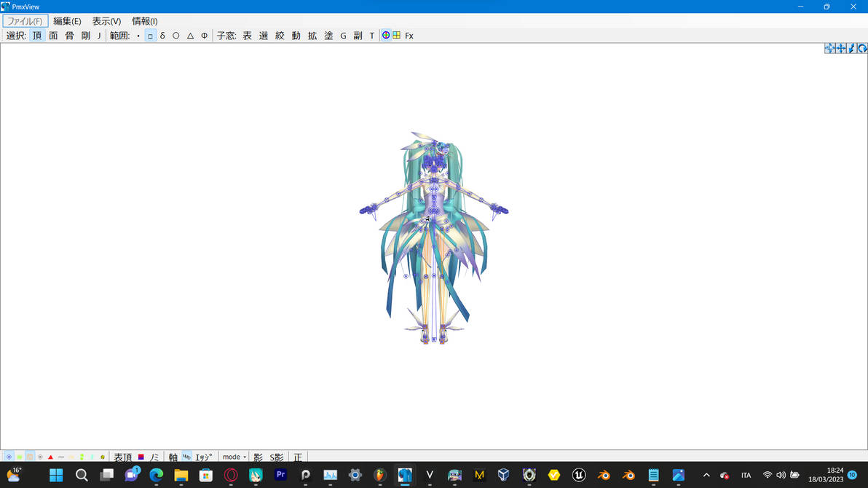Viewport: 868px width, 488px height.
Task: Toggle the ノミ display option
Action: [154, 457]
